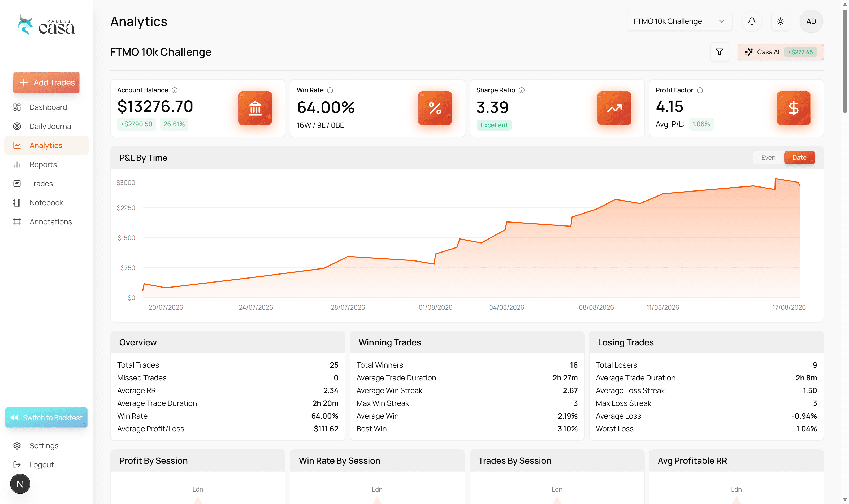The width and height of the screenshot is (849, 504).
Task: Click the Total Losers row
Action: point(706,365)
